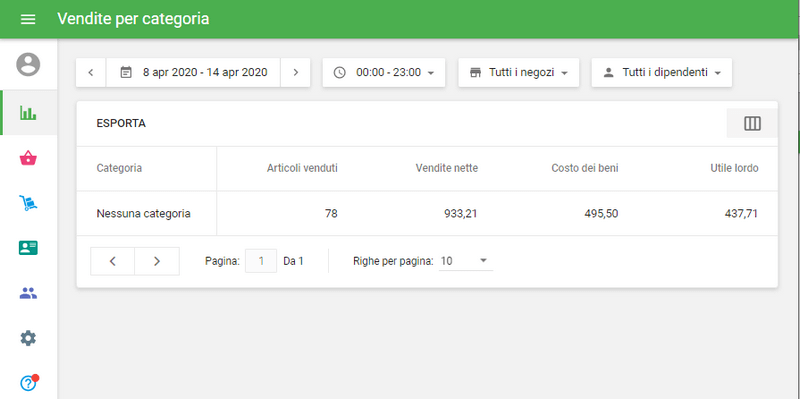Go to next date range arrow
Viewport: 800px width, 399px height.
[x=295, y=72]
